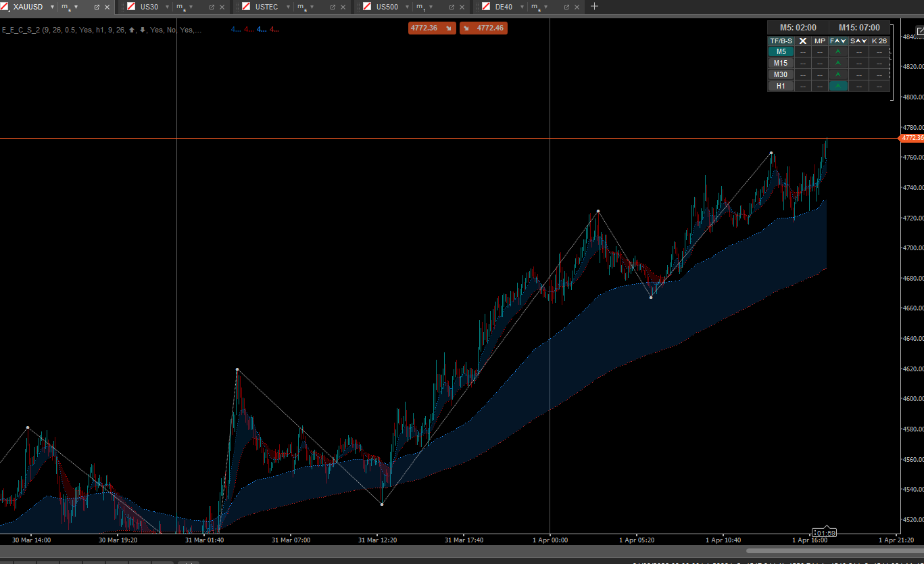The image size is (924, 564).
Task: Click the green up arrow in M5 row
Action: pyautogui.click(x=838, y=51)
